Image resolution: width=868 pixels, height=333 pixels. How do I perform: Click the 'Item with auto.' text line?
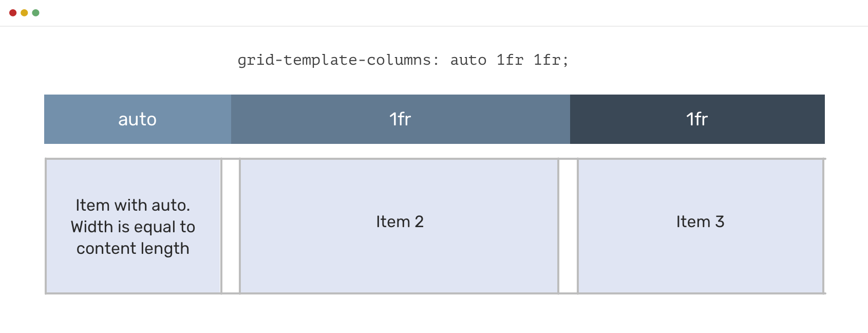pyautogui.click(x=133, y=205)
